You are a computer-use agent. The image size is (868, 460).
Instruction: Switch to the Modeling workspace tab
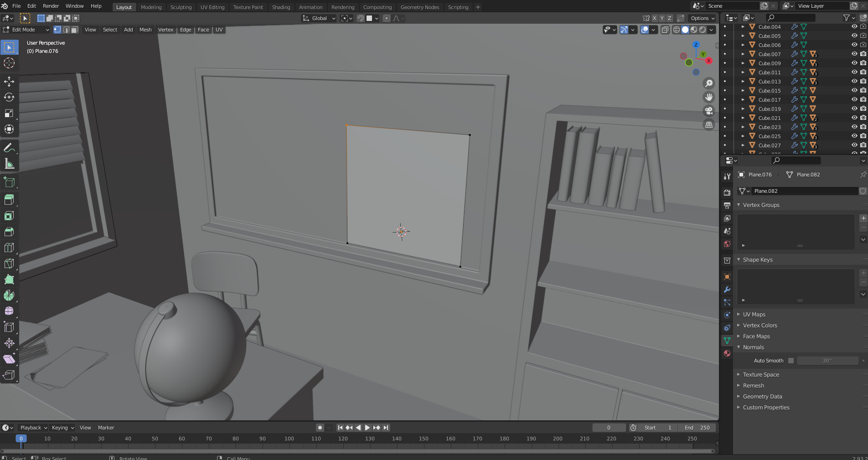[151, 7]
